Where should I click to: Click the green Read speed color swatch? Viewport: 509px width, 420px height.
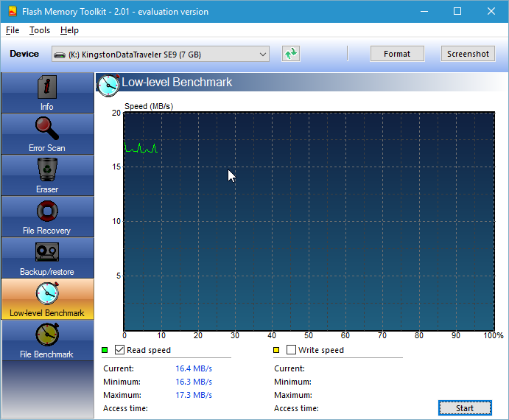coord(105,350)
